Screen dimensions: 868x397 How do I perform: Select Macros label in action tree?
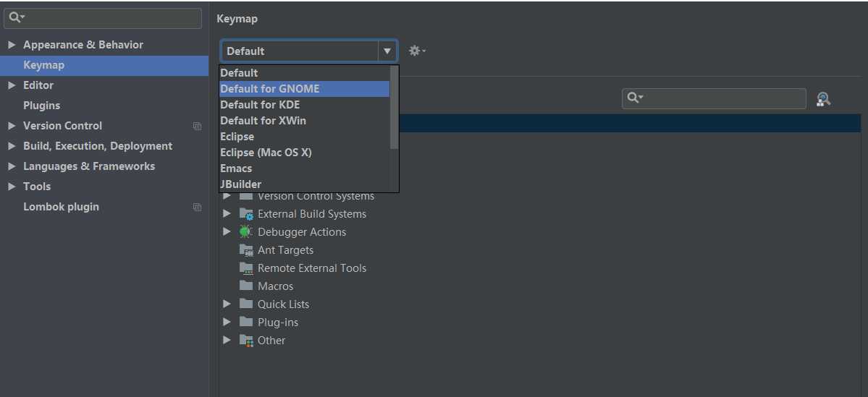tap(276, 286)
